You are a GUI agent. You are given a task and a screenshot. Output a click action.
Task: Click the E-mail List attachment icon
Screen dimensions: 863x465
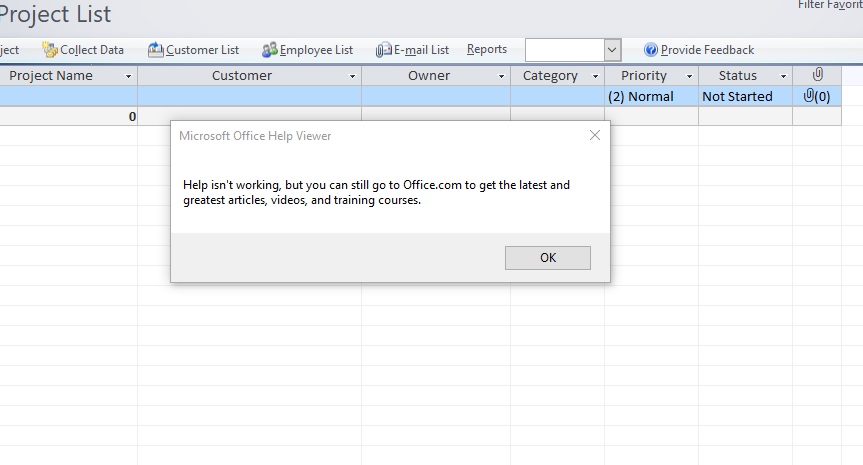coord(384,50)
